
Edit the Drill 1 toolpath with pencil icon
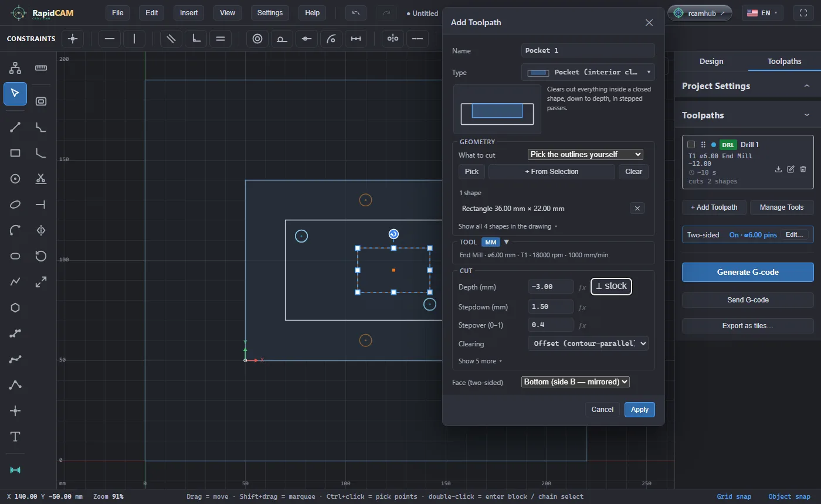791,169
